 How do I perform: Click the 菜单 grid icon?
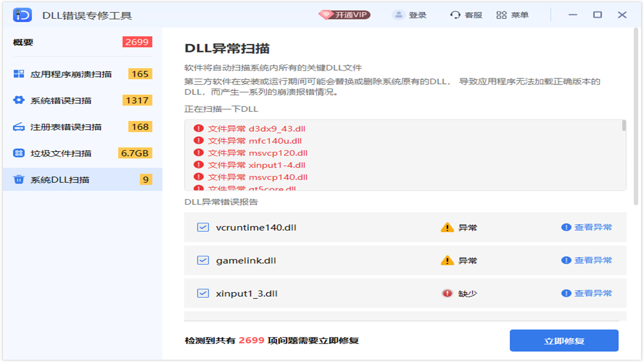(x=501, y=15)
